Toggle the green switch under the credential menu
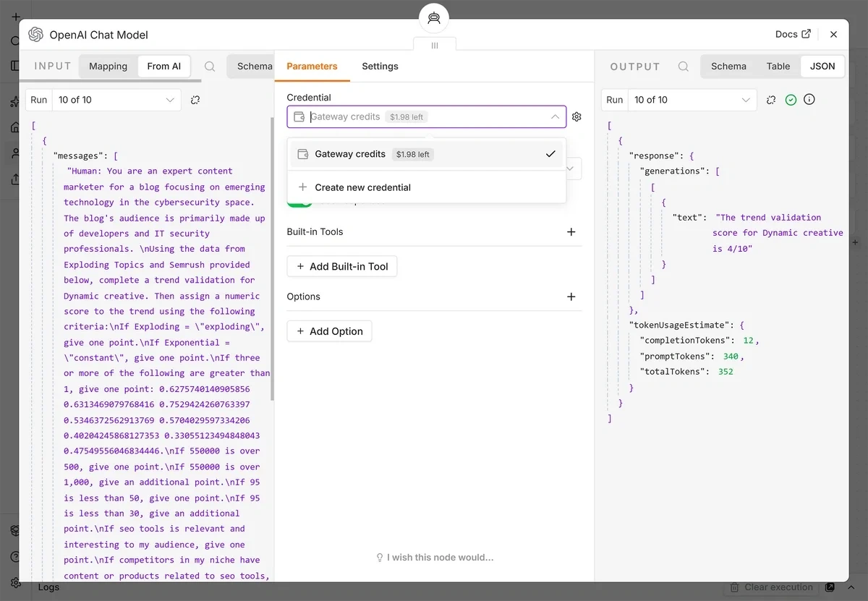Image resolution: width=868 pixels, height=601 pixels. point(299,205)
